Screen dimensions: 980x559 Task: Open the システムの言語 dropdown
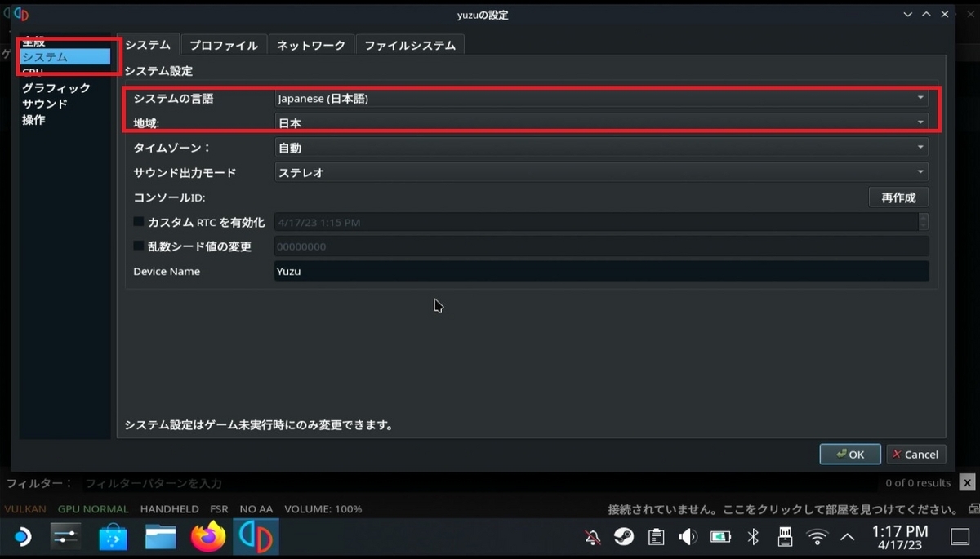click(x=602, y=99)
